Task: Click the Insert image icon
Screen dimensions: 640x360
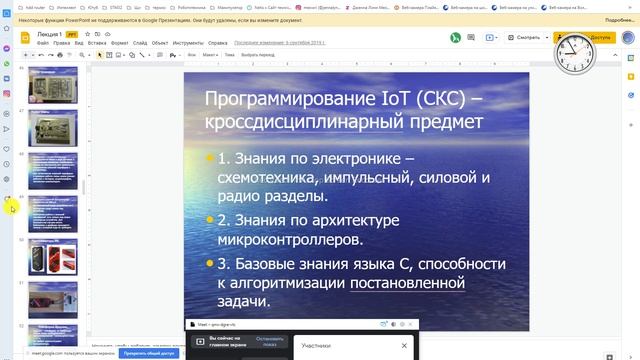Action: click(x=118, y=55)
